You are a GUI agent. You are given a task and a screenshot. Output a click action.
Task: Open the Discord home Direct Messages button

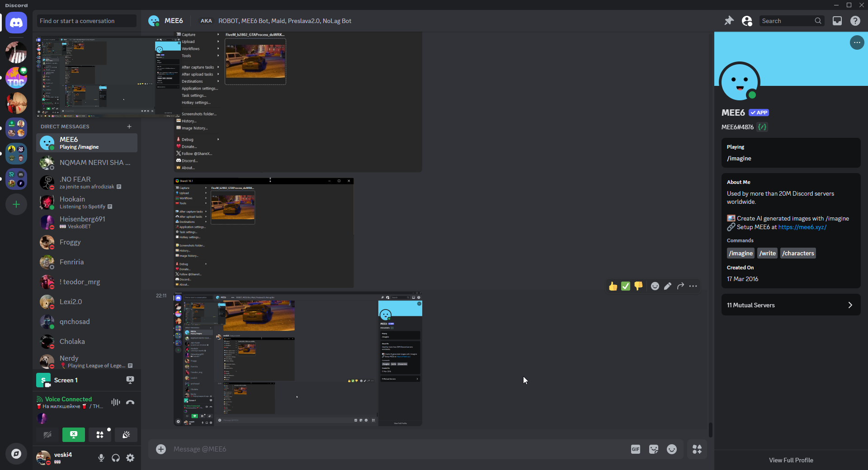tap(16, 23)
